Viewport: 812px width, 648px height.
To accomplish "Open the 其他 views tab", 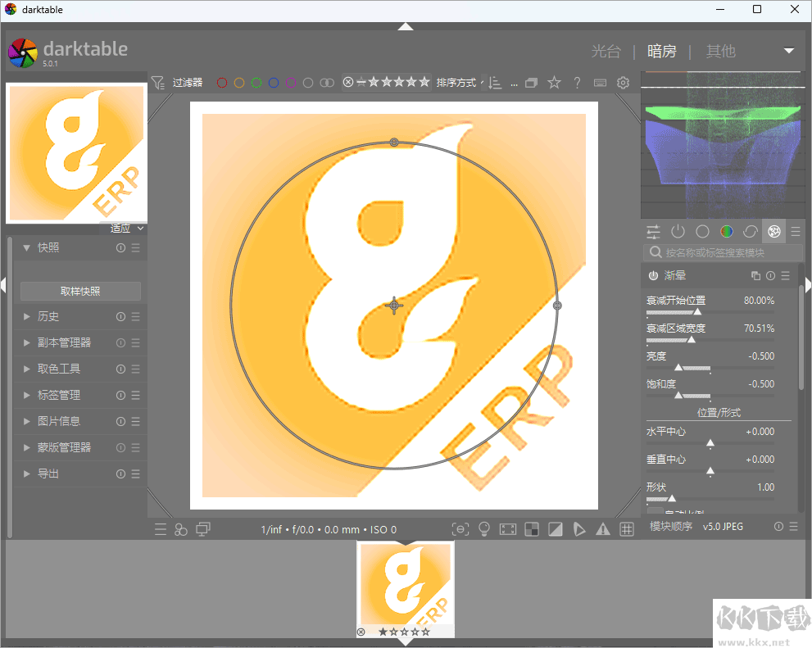I will (721, 52).
